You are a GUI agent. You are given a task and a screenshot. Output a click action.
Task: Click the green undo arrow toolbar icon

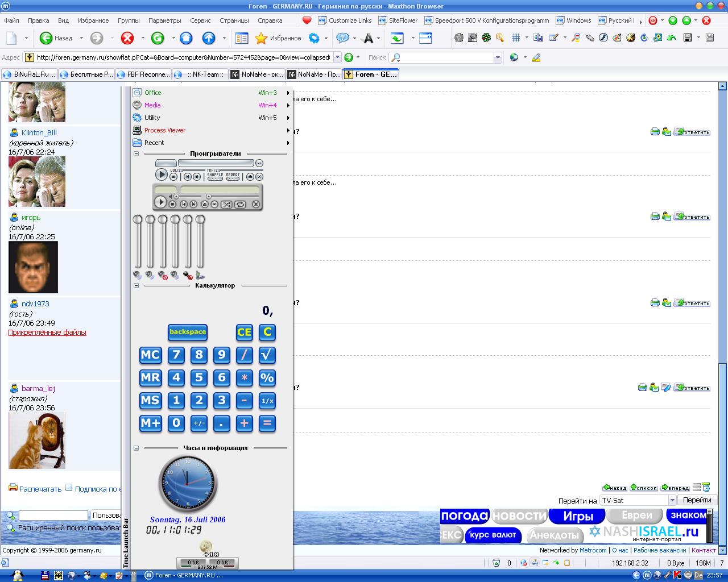tap(672, 38)
